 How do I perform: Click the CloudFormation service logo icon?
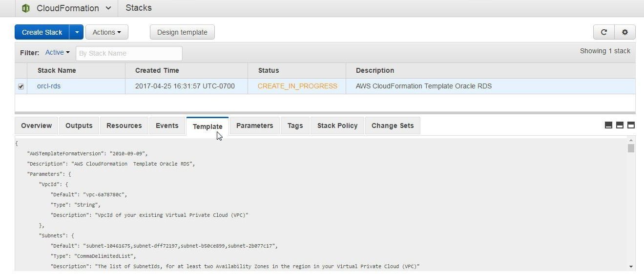[26, 8]
